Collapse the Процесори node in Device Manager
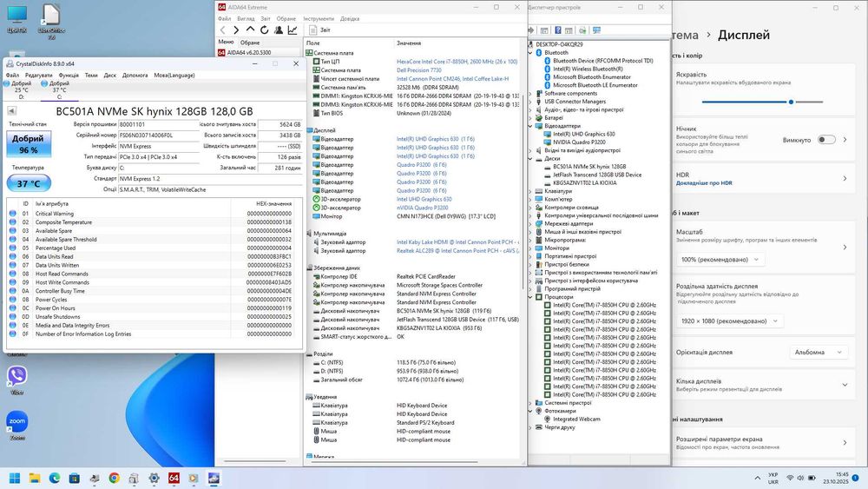This screenshot has height=489, width=868. (531, 297)
